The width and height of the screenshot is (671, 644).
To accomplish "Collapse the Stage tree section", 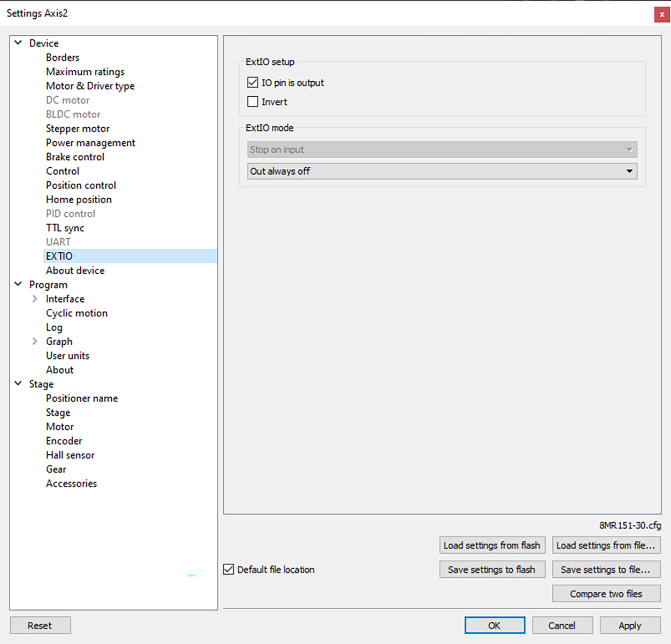I will coord(18,384).
